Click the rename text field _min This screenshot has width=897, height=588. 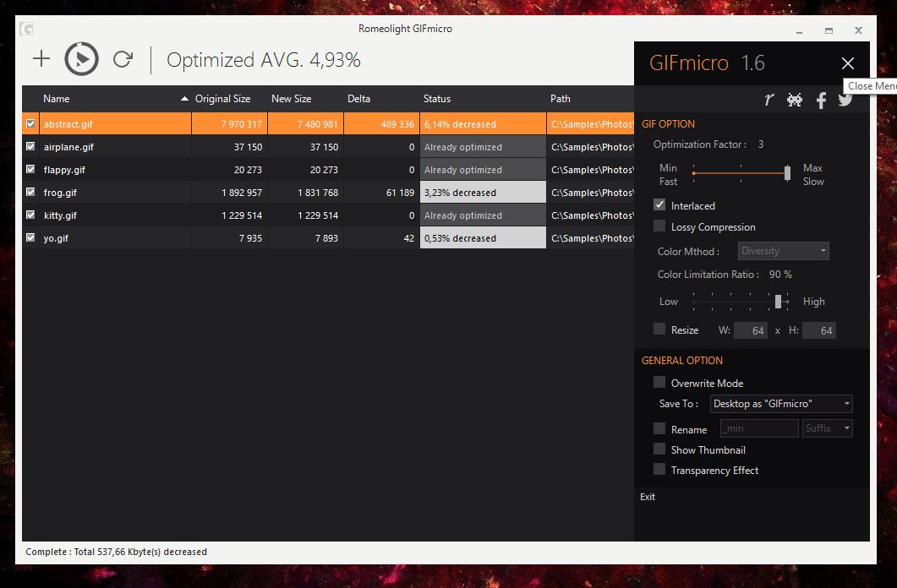click(759, 428)
